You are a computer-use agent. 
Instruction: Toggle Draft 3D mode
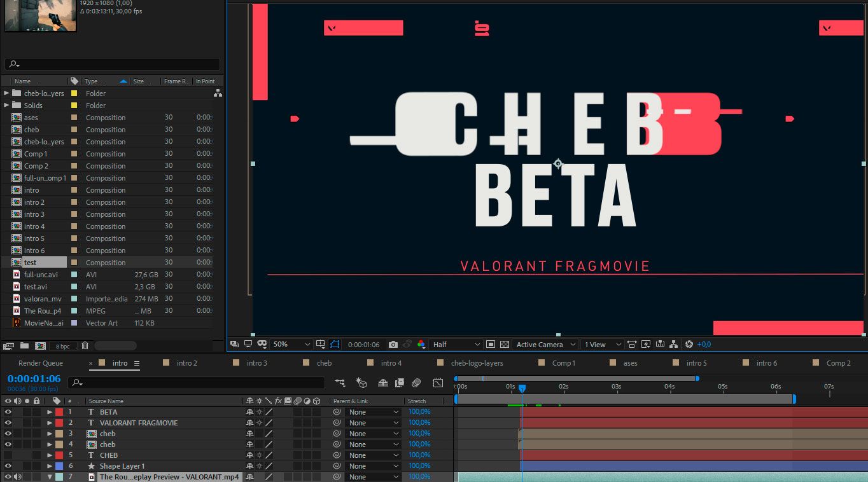pyautogui.click(x=361, y=383)
